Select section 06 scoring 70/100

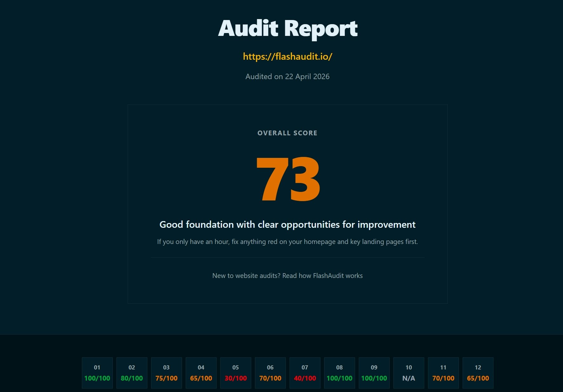click(270, 373)
